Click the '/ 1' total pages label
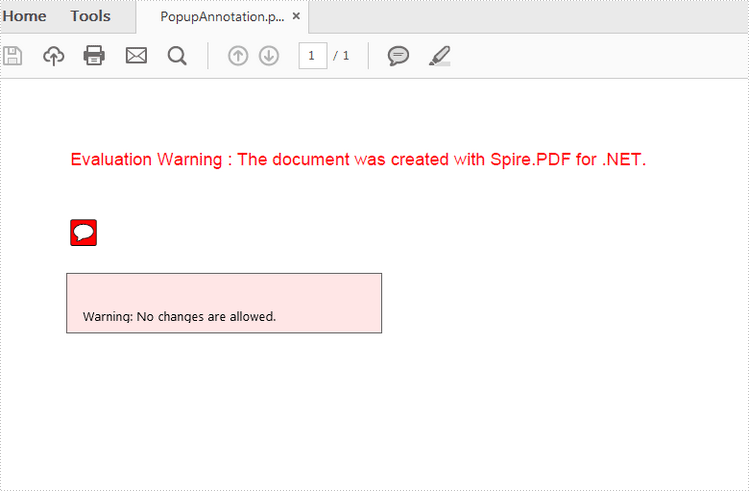Screen dimensions: 749x491 coord(341,56)
